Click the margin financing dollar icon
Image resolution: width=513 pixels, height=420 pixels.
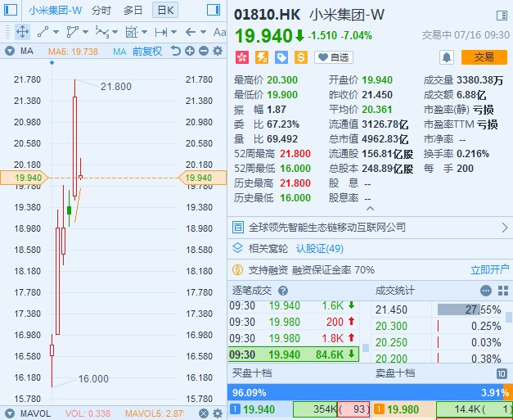click(237, 269)
